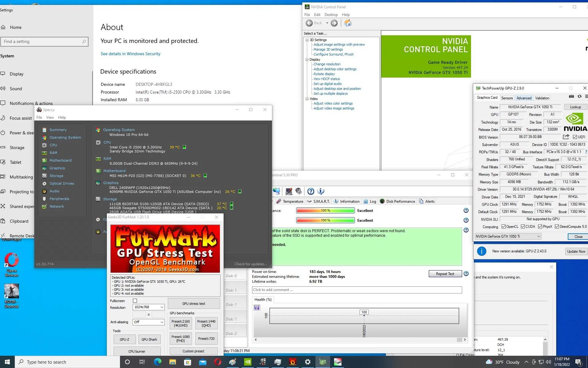Collapse Display tree node in NVIDIA panel

click(307, 59)
